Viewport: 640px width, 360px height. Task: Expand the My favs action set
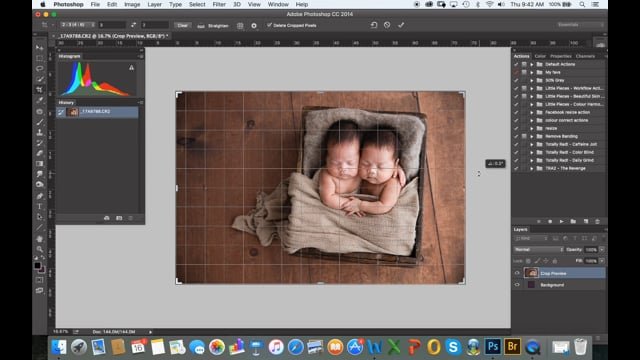point(531,72)
